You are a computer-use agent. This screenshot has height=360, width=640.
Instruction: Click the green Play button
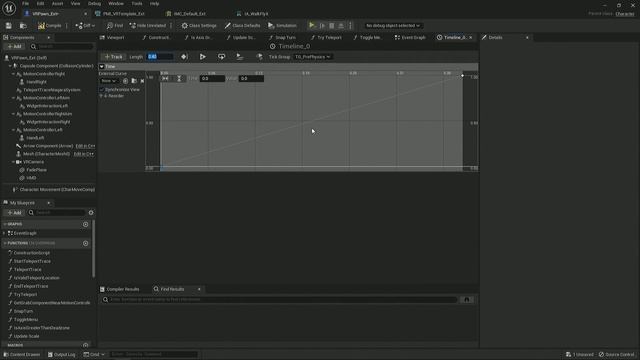312,25
